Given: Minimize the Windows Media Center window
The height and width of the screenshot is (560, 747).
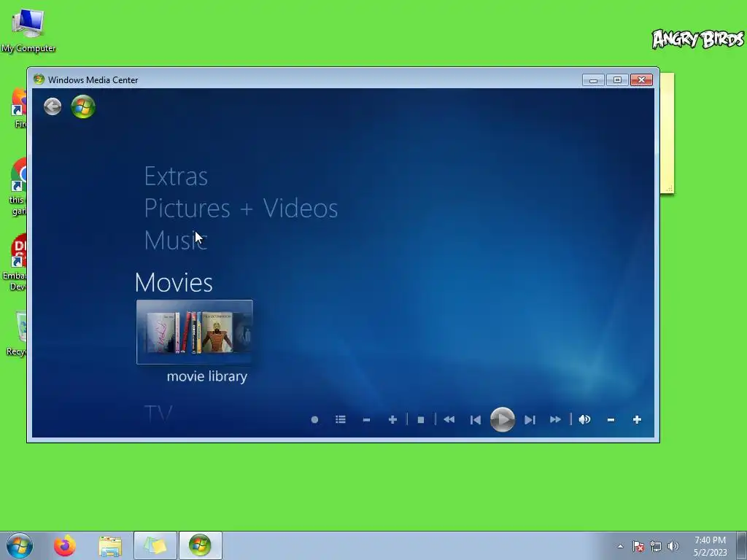Looking at the screenshot, I should tap(593, 80).
